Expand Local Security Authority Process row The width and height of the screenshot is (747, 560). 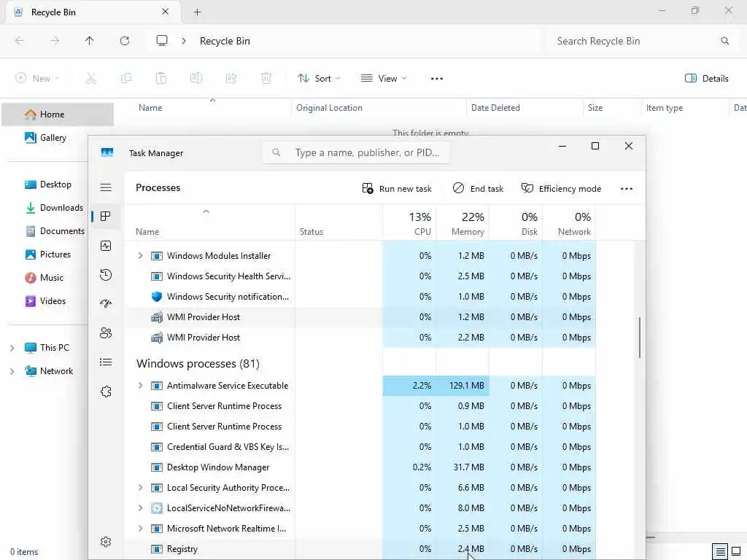pos(140,488)
